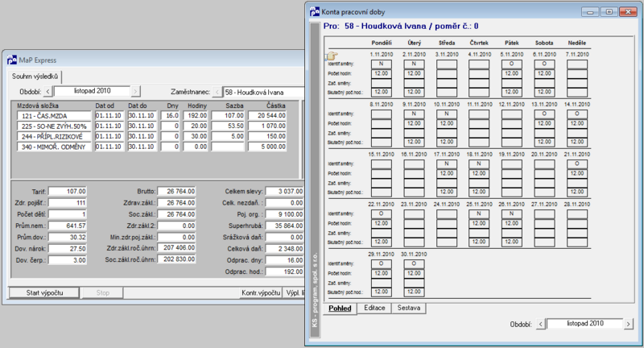Go to next Období in Konta pracovní doby
This screenshot has width=644, height=348.
pyautogui.click(x=629, y=324)
